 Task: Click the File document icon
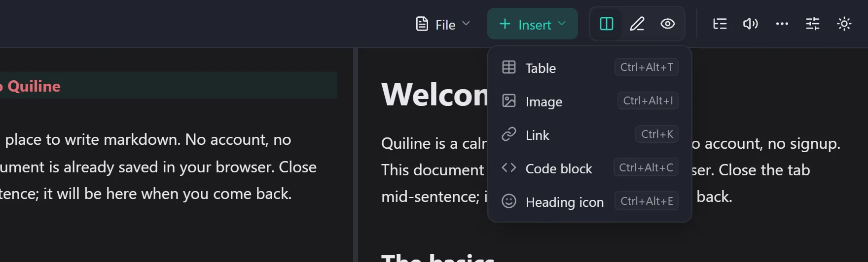(x=422, y=24)
